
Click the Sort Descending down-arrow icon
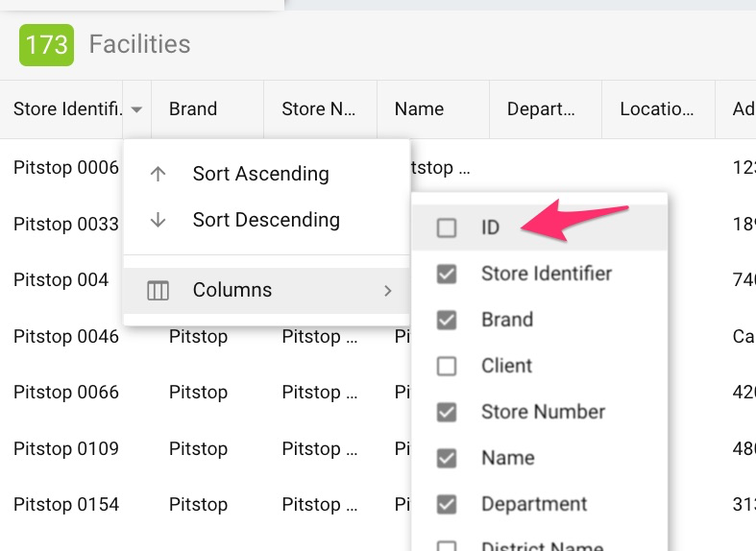pos(159,220)
